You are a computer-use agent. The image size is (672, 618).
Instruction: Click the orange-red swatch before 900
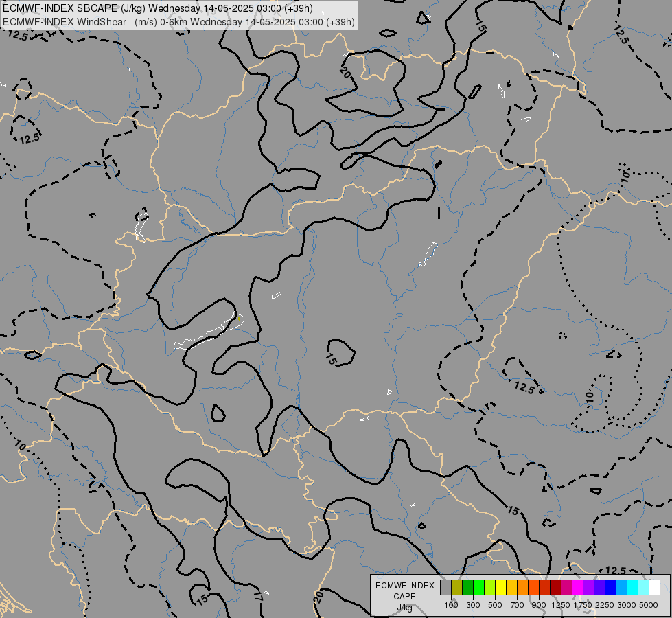click(533, 588)
